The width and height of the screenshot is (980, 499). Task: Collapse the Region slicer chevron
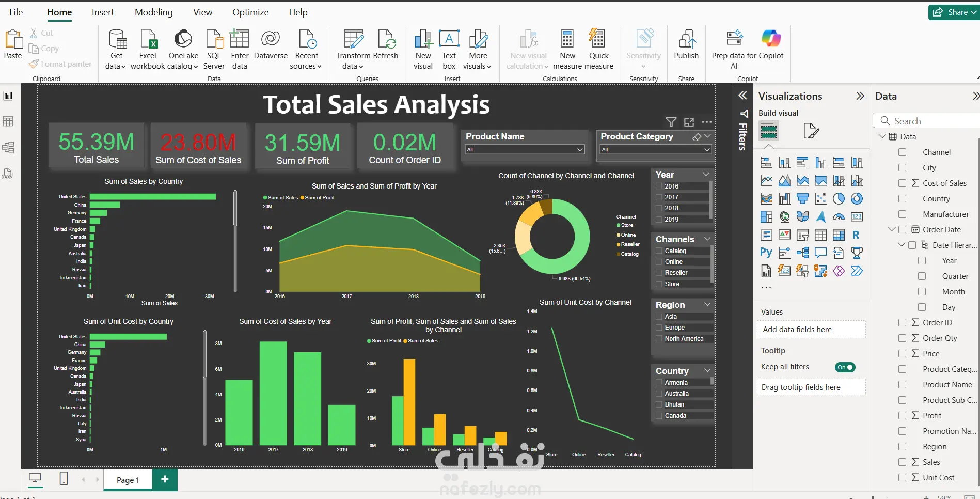tap(707, 305)
